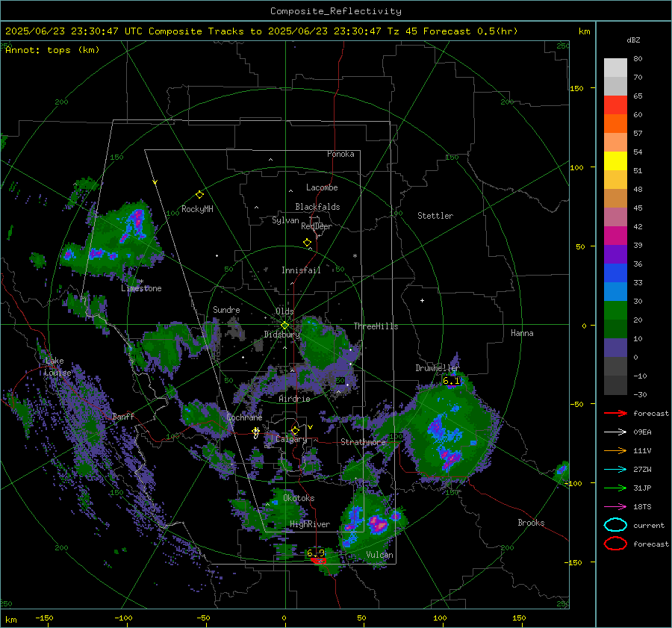Click the Stettler town label

[435, 216]
